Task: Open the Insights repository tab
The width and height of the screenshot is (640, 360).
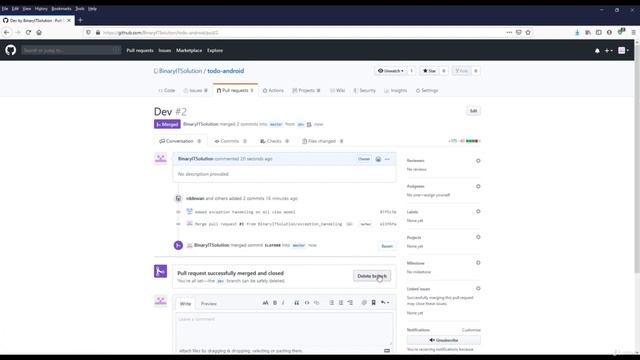Action: click(x=396, y=91)
